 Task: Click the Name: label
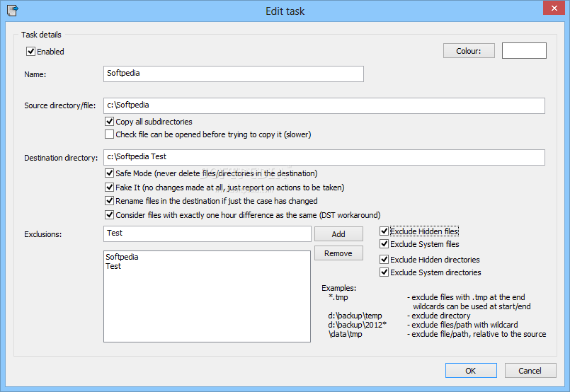click(35, 74)
